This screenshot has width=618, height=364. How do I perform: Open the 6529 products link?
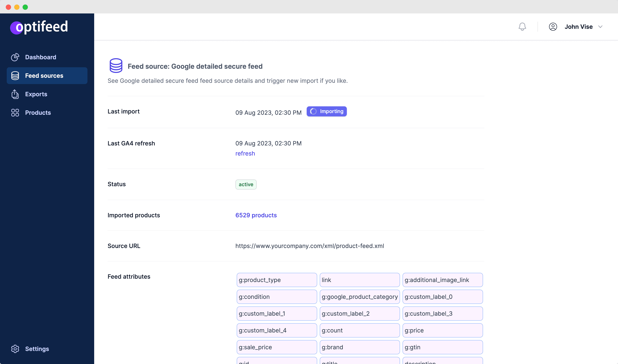[256, 215]
